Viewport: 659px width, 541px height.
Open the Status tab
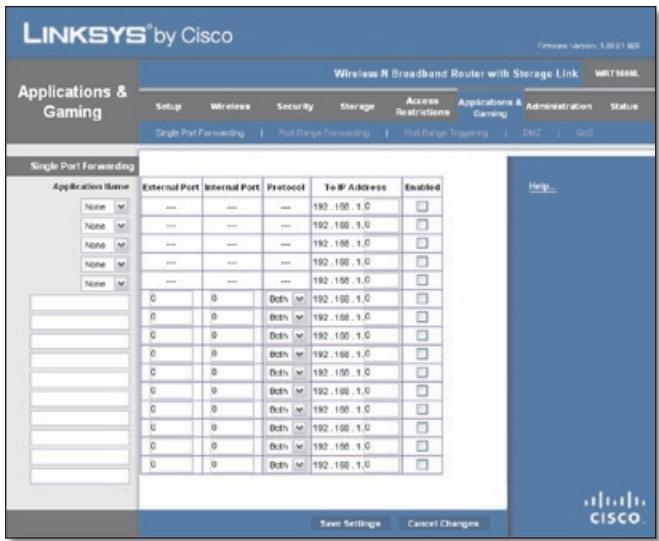[624, 106]
